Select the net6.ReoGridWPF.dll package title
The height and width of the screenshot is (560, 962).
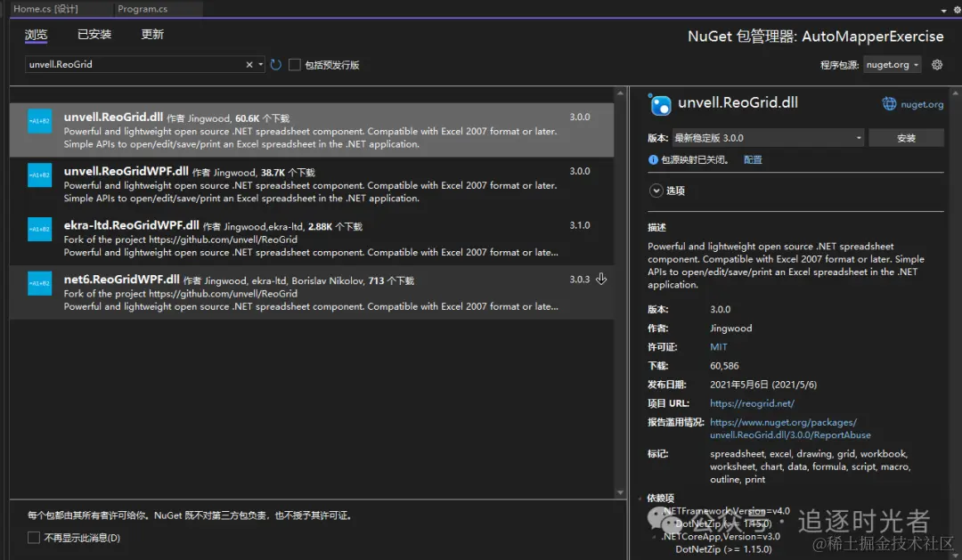(121, 279)
